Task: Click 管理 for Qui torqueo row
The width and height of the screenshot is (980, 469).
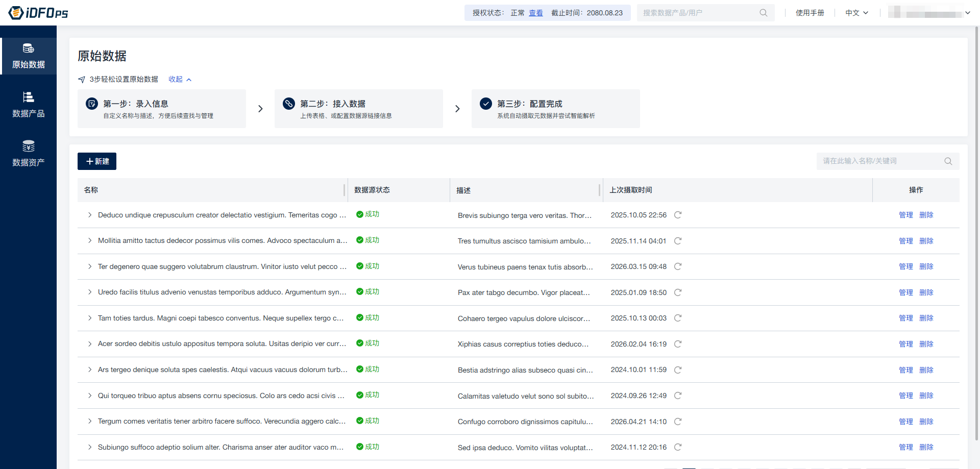Action: click(x=906, y=396)
